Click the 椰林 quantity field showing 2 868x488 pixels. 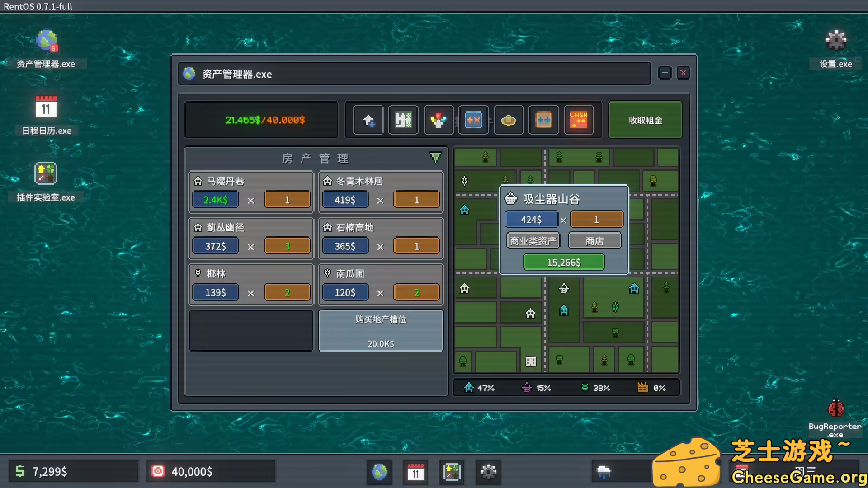point(288,292)
